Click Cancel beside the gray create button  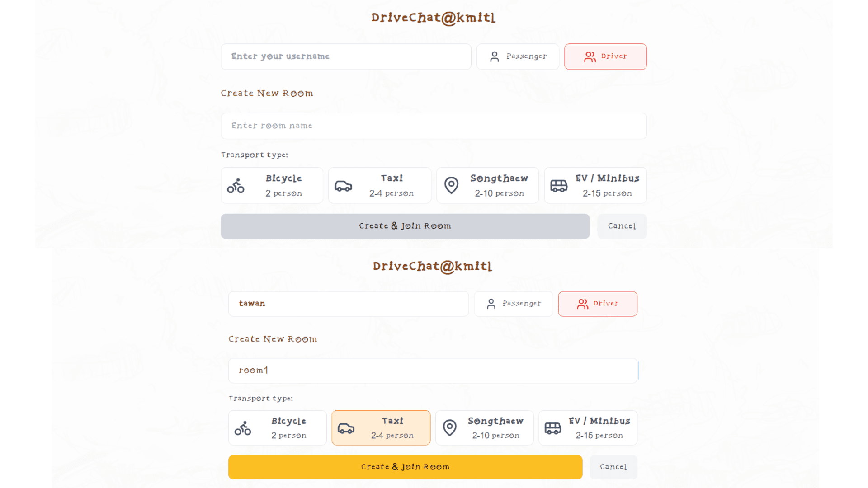pos(622,226)
